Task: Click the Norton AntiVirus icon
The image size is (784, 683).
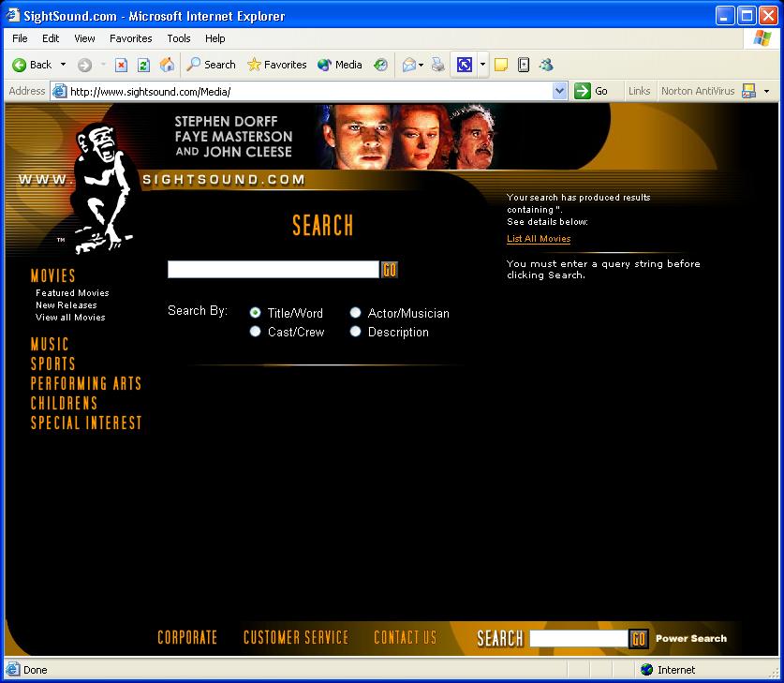Action: pyautogui.click(x=748, y=91)
